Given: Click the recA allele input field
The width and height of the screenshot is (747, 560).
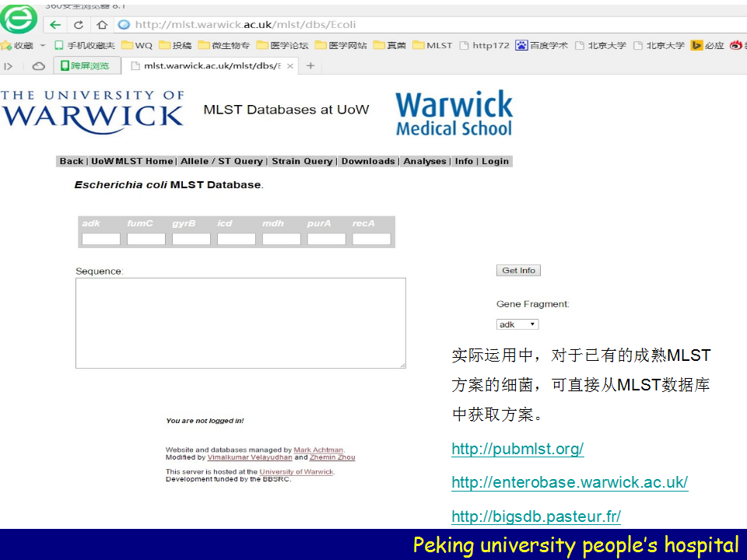Looking at the screenshot, I should click(x=372, y=239).
